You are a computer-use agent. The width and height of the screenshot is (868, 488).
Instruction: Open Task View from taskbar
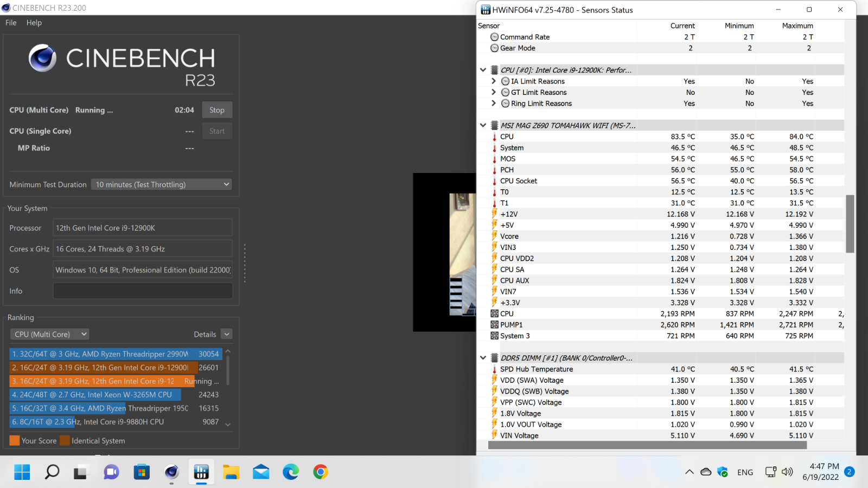(81, 472)
